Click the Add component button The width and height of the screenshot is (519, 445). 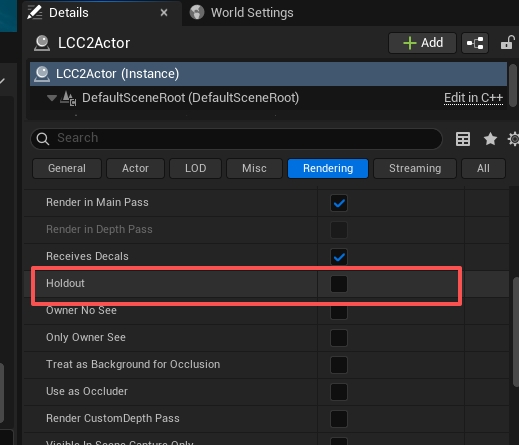[x=422, y=43]
